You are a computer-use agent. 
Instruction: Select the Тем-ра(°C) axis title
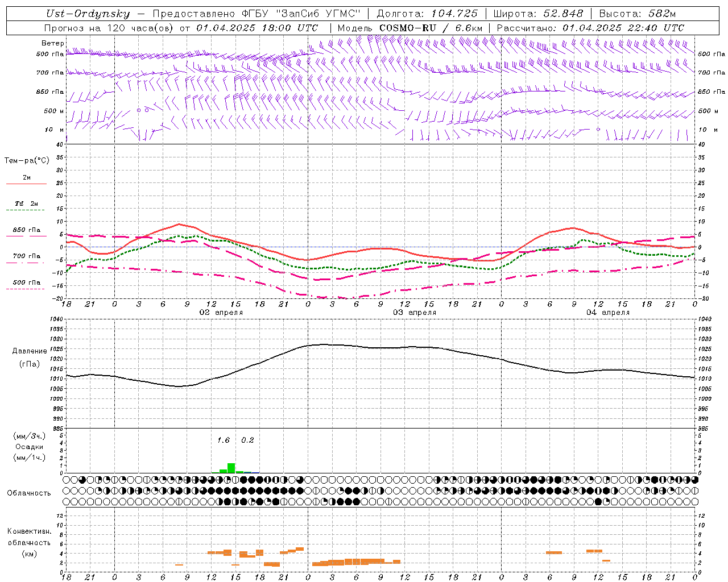click(27, 161)
